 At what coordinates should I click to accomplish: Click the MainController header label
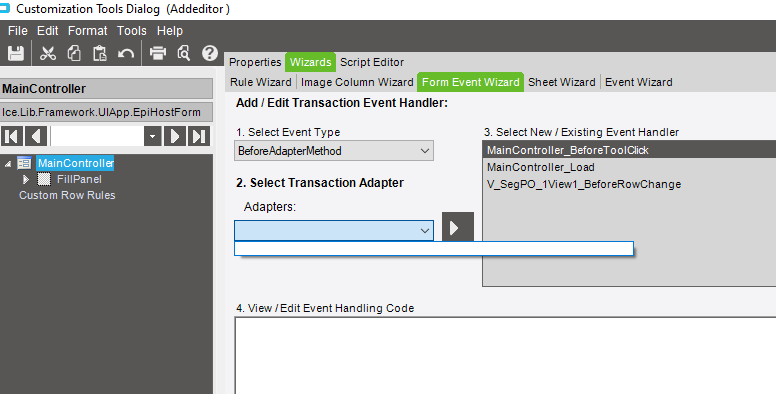[x=106, y=89]
